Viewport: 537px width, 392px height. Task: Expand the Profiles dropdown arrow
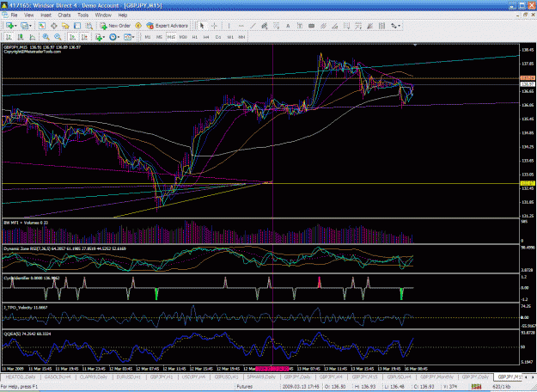pyautogui.click(x=30, y=26)
